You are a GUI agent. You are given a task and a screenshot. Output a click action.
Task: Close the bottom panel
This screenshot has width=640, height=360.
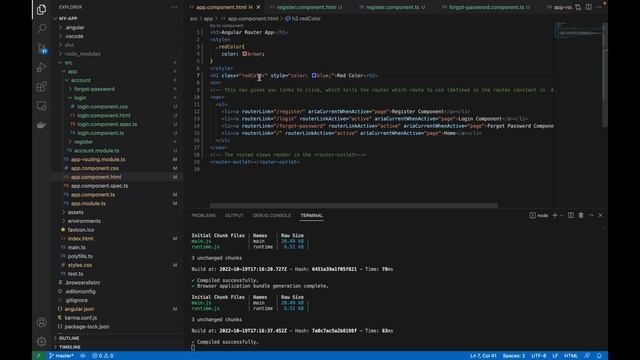point(600,215)
